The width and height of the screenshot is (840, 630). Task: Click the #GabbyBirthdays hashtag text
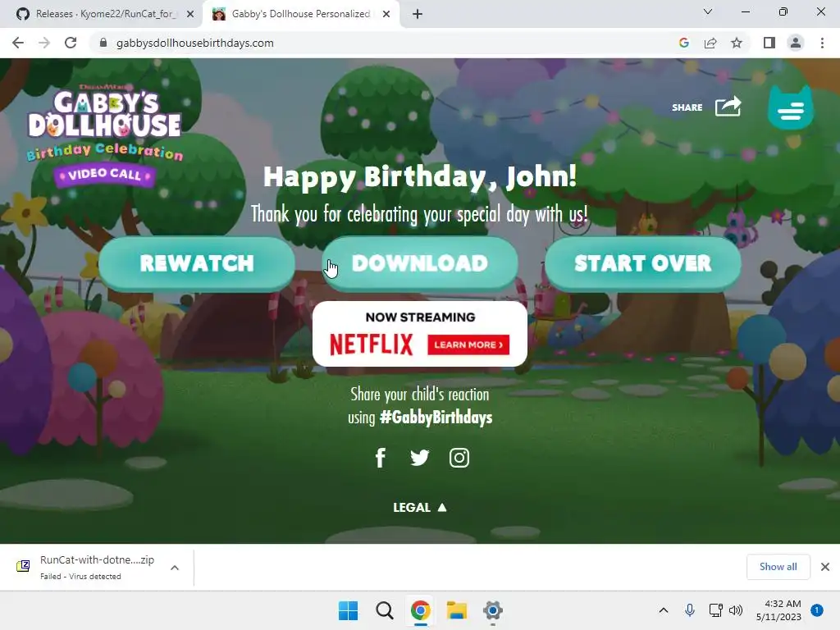[x=436, y=418]
